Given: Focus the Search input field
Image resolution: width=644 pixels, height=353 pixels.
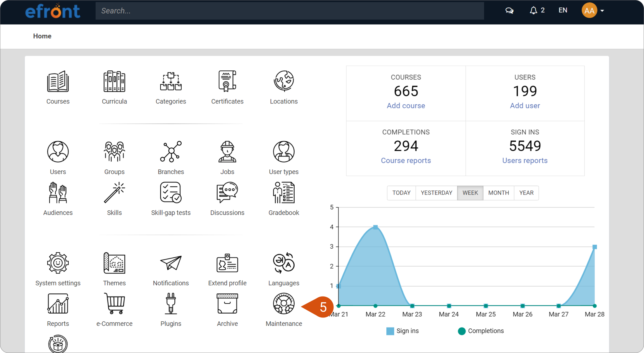Looking at the screenshot, I should click(x=290, y=11).
